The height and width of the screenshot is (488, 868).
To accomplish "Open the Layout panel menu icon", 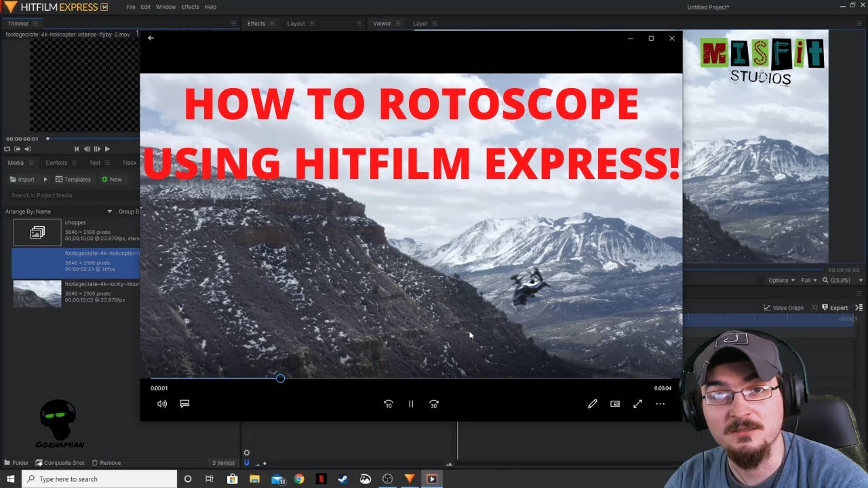I will pos(313,24).
